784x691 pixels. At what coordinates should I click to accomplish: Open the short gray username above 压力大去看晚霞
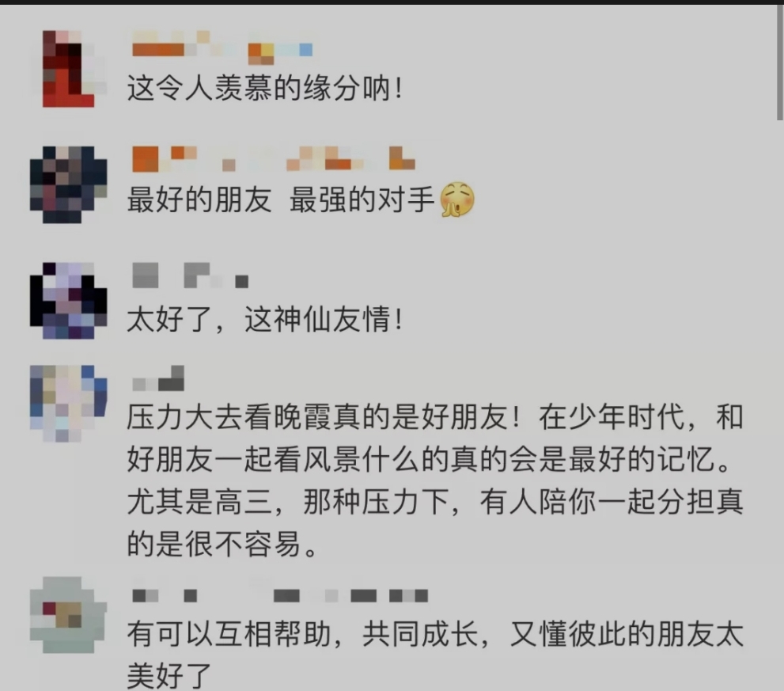click(158, 378)
